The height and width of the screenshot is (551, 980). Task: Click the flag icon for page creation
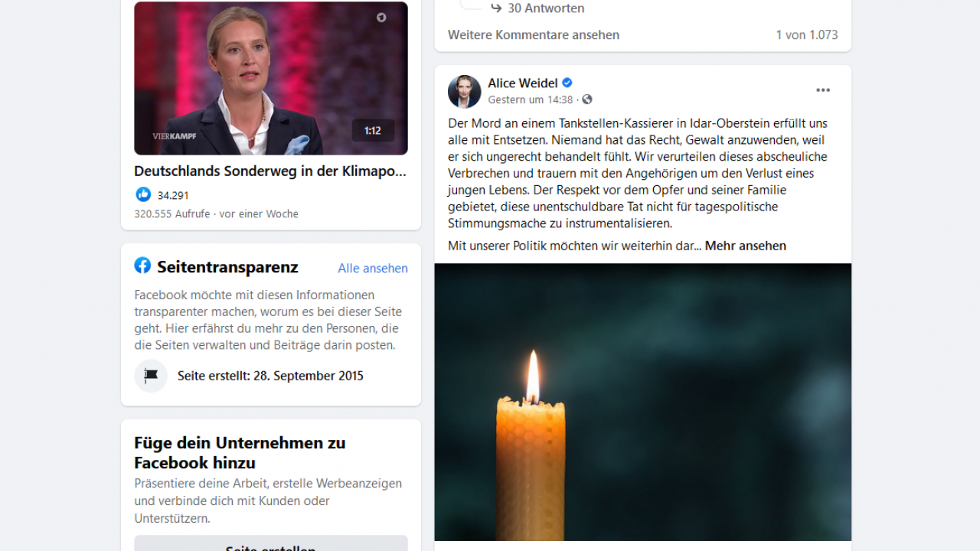pos(151,376)
